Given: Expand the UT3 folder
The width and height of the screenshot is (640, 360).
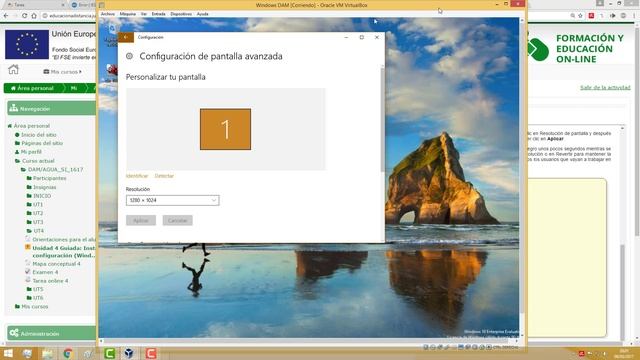Looking at the screenshot, I should click(38, 222).
